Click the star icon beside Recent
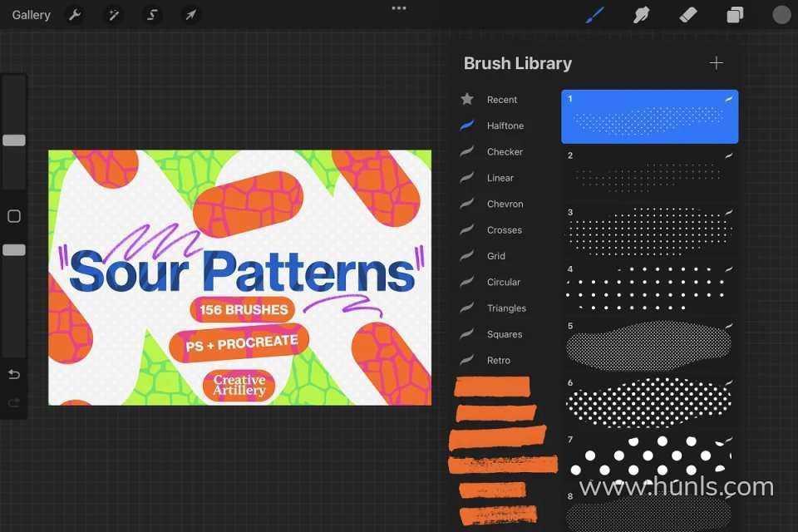798x532 pixels. click(466, 99)
